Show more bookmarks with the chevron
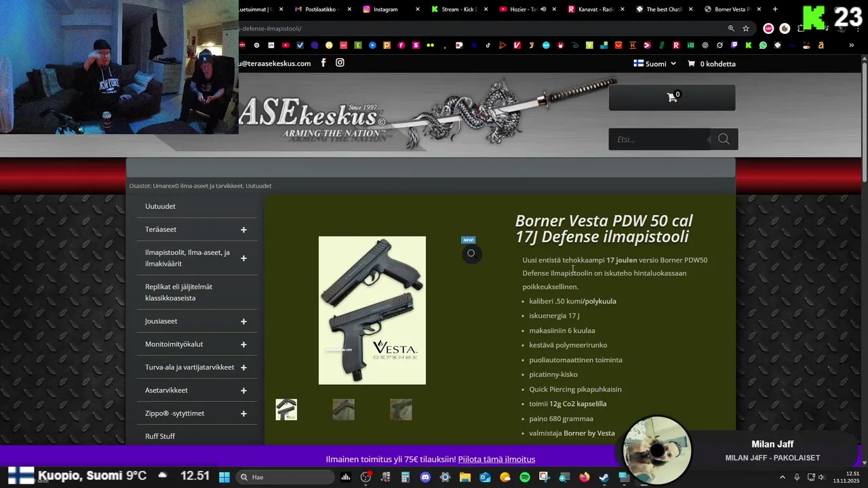This screenshot has width=868, height=488. (851, 45)
